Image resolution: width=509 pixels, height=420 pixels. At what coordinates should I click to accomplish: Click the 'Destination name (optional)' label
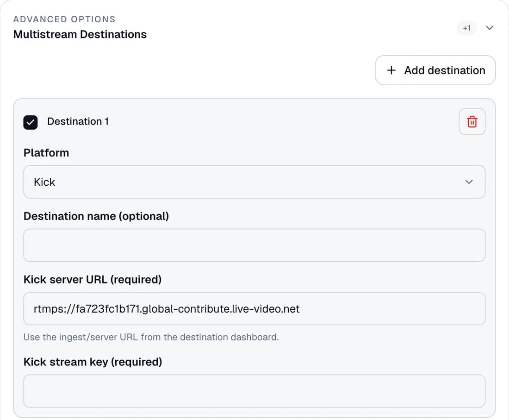[96, 216]
